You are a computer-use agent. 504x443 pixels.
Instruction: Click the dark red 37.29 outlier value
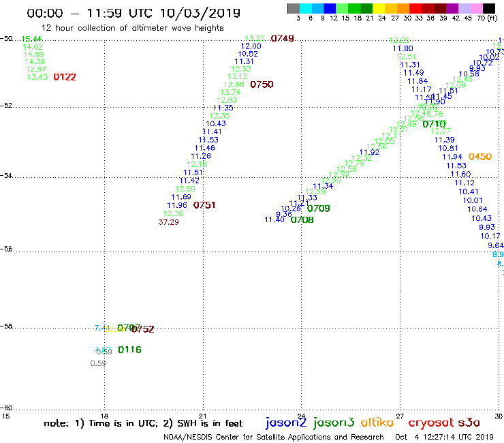tap(169, 222)
